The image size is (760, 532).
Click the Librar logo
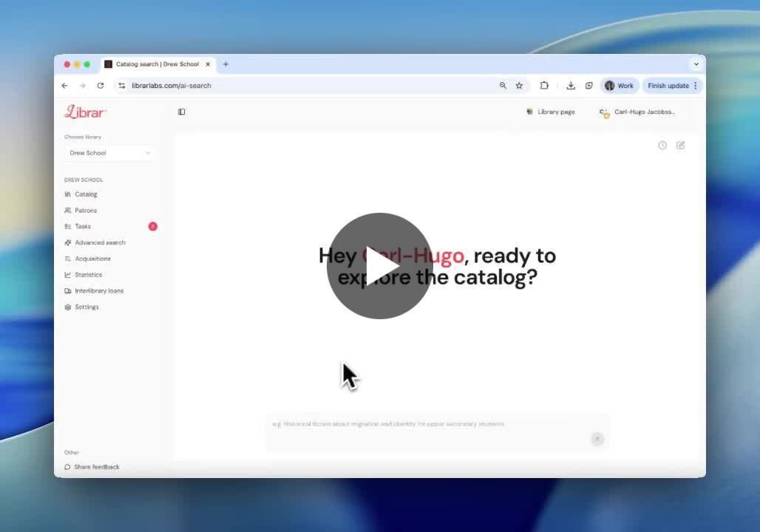click(85, 112)
